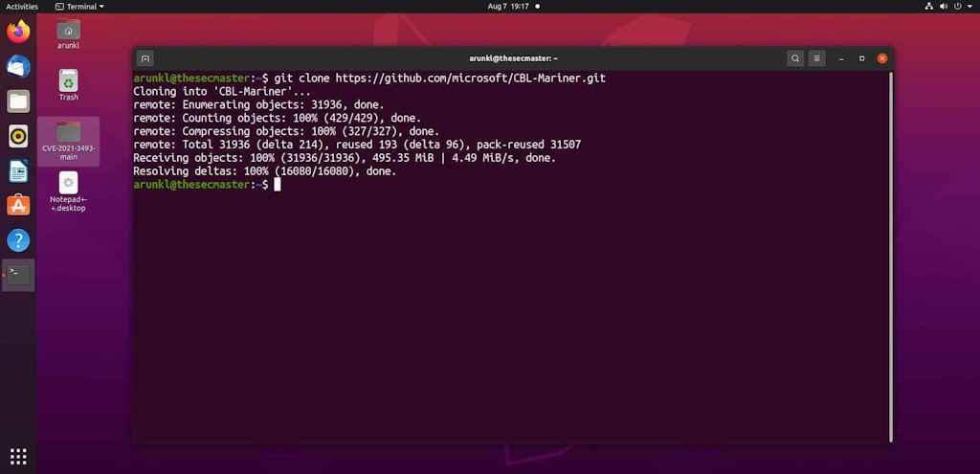
Task: Open the terminal hamburger menu
Action: [x=817, y=58]
